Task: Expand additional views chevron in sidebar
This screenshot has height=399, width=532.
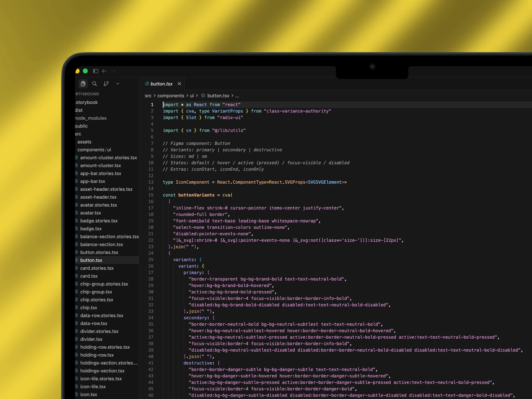Action: coord(118,84)
